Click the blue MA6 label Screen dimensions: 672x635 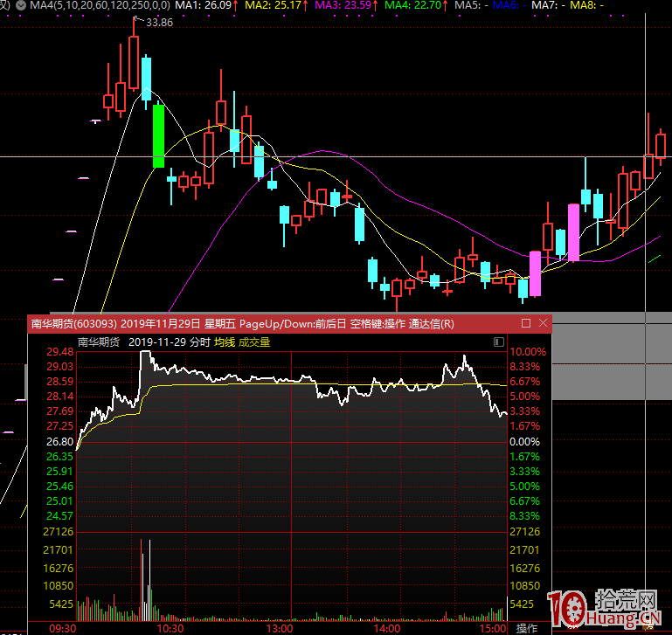509,5
